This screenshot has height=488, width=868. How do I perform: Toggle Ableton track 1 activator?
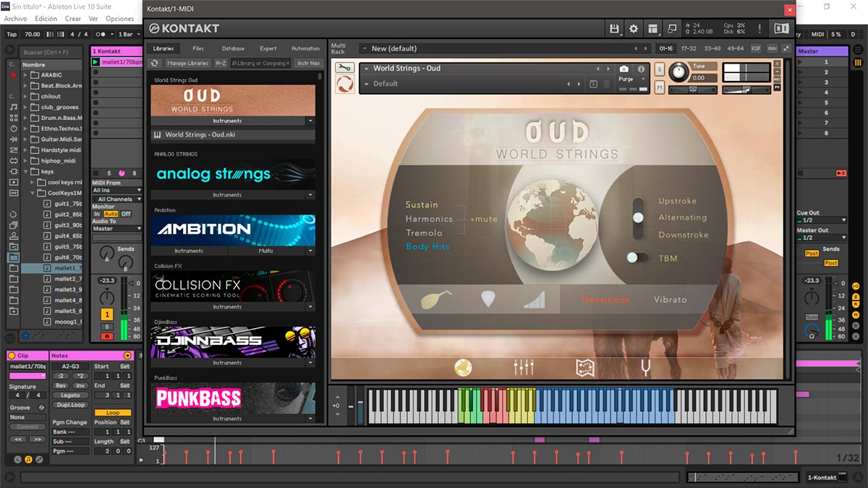click(x=107, y=314)
